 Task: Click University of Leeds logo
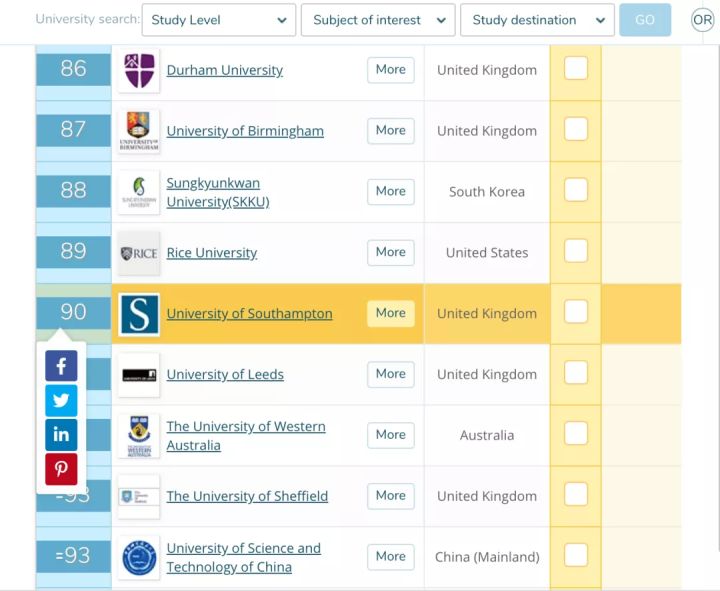click(139, 375)
